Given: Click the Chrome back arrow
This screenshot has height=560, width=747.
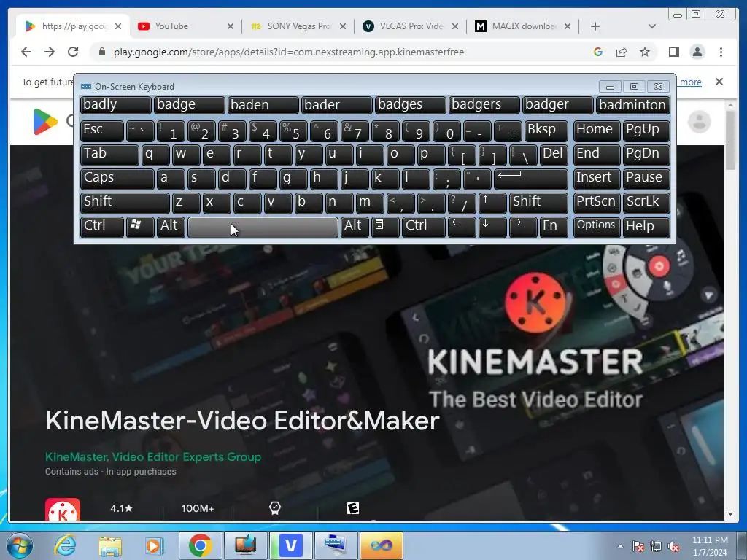Looking at the screenshot, I should point(26,52).
